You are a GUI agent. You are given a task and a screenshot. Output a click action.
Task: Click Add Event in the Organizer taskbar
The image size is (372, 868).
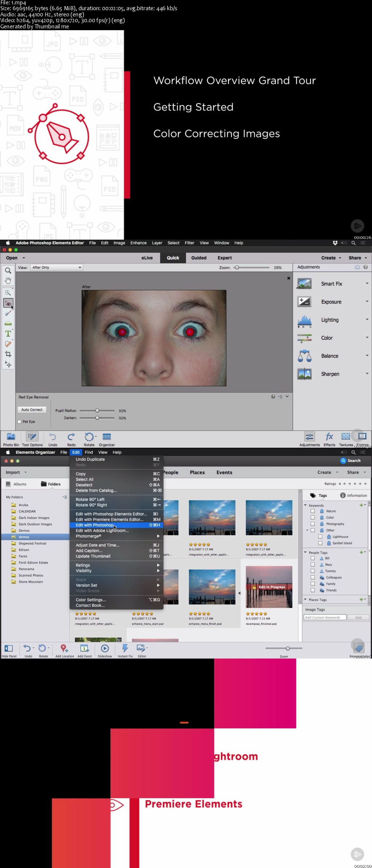point(84,651)
